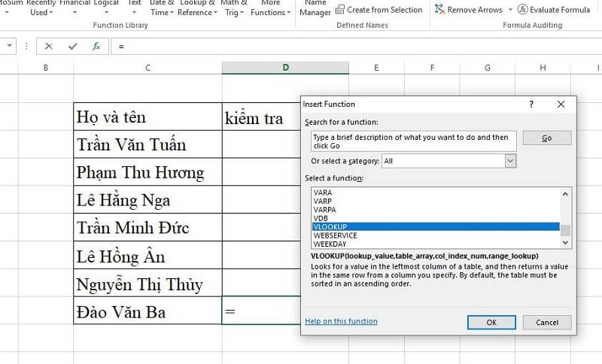The height and width of the screenshot is (364, 602).
Task: Click the dialog's question mark help icon
Action: point(531,105)
